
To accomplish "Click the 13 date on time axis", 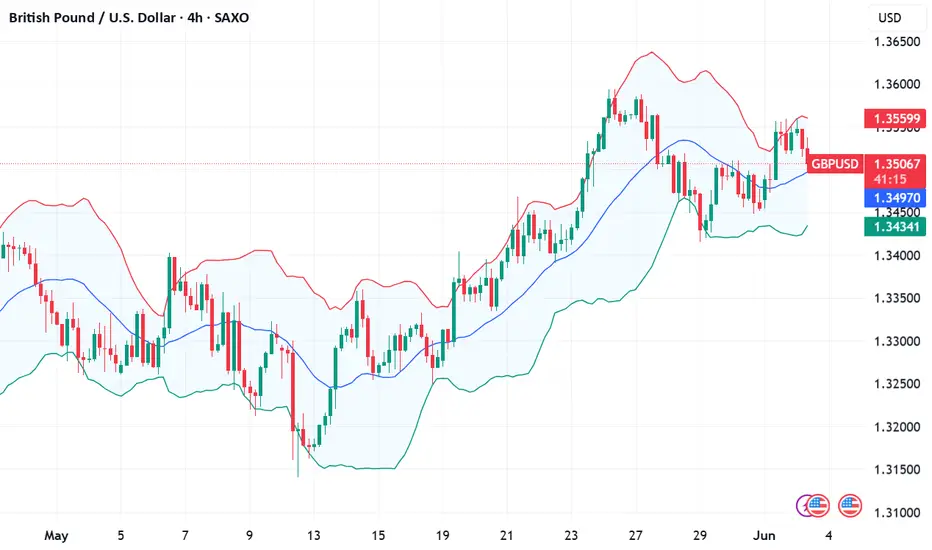I will 313,536.
